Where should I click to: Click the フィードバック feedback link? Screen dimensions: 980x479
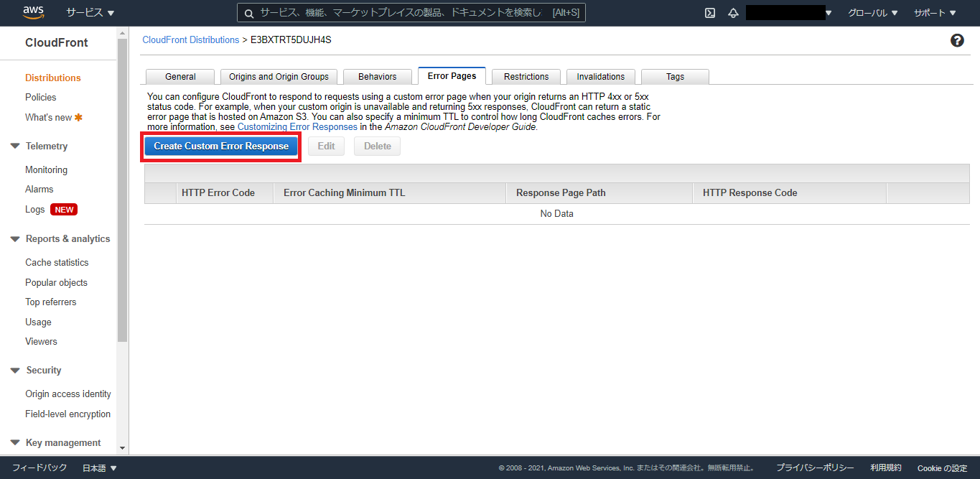pos(39,468)
